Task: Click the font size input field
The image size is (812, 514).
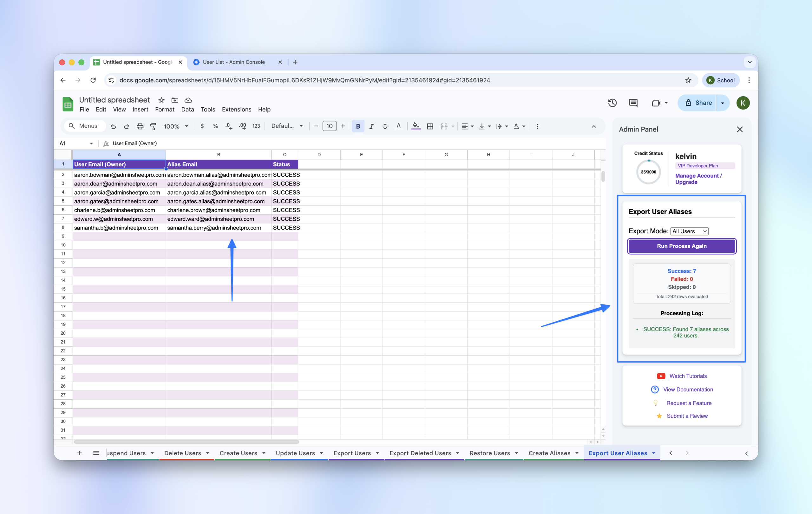Action: pos(329,126)
